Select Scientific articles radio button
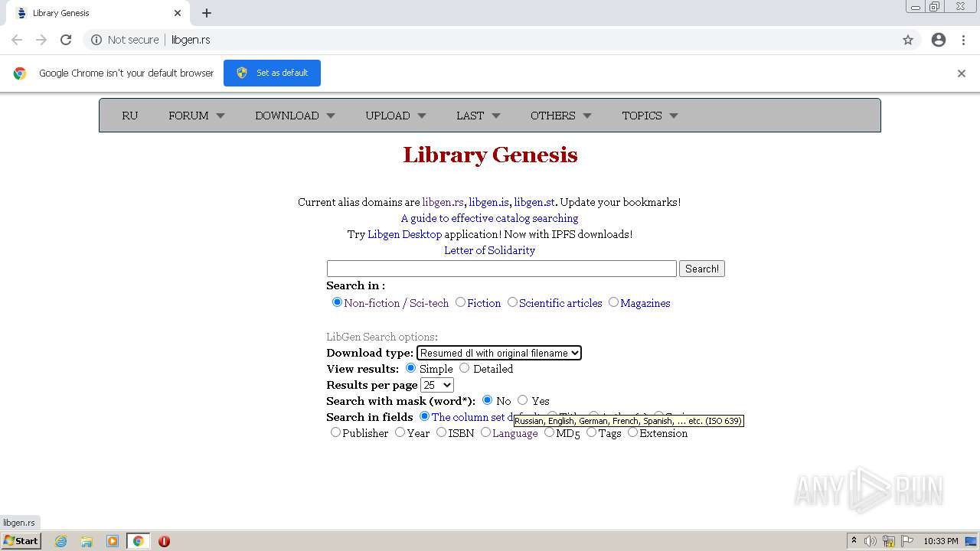The image size is (980, 551). coord(512,302)
